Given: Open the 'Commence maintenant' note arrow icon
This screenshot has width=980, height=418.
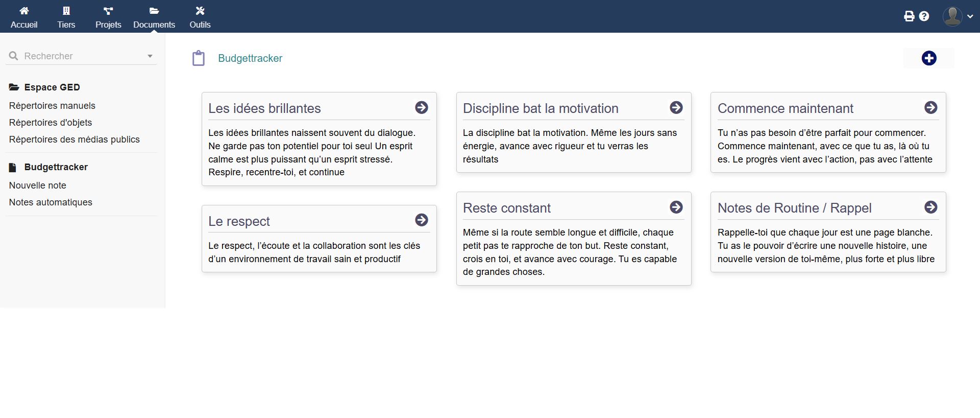Looking at the screenshot, I should (930, 107).
